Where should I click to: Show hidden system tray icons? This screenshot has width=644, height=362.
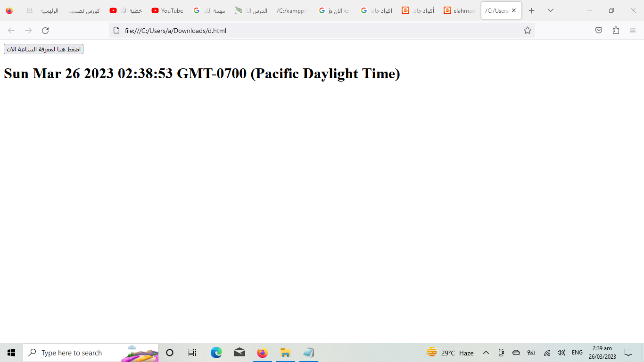coord(486,353)
